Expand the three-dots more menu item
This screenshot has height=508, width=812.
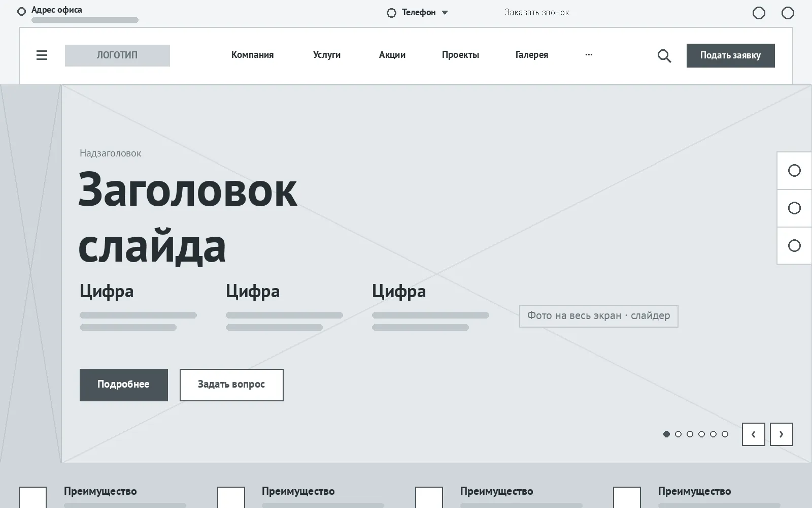click(589, 54)
